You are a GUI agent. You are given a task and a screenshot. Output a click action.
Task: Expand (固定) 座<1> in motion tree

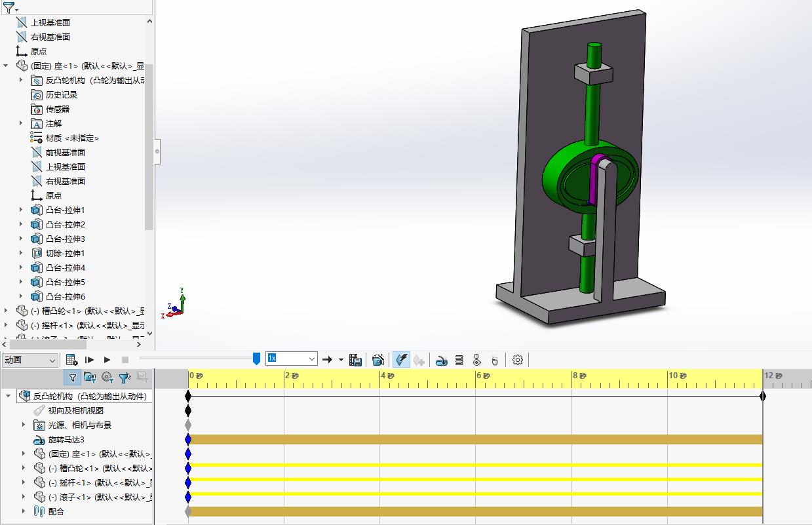tap(24, 454)
